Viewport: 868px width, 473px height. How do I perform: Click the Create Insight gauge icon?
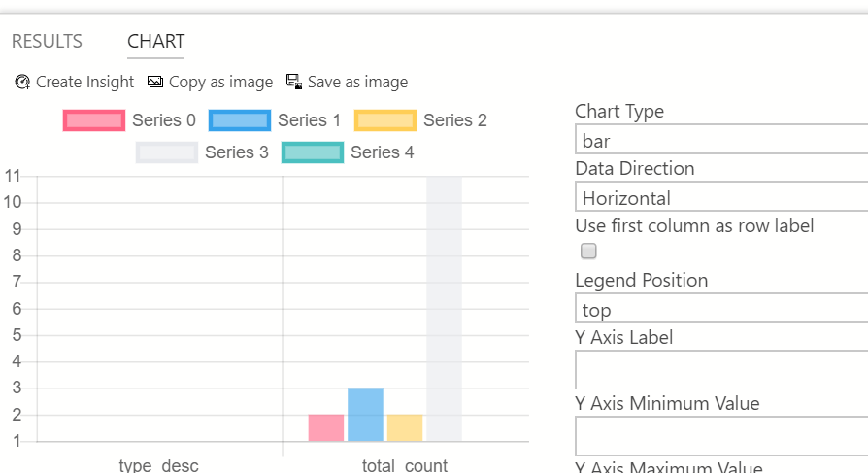pos(22,83)
